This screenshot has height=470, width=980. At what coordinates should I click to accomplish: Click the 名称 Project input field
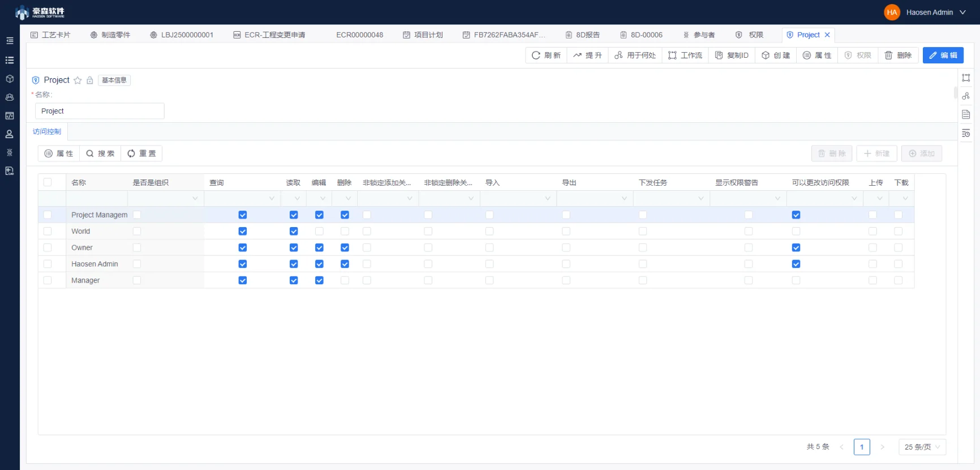point(100,111)
